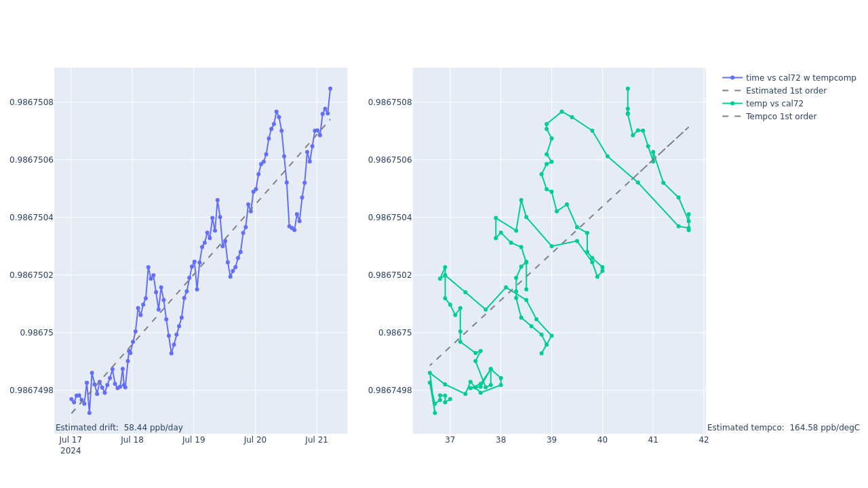Click the 'Estimated tempco: 164.58 ppb/degC' annotation
Viewport: 868px width, 488px height.
click(783, 428)
